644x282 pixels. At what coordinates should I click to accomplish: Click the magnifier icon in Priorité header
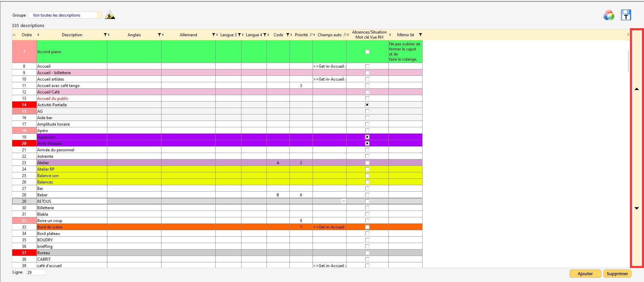click(311, 35)
